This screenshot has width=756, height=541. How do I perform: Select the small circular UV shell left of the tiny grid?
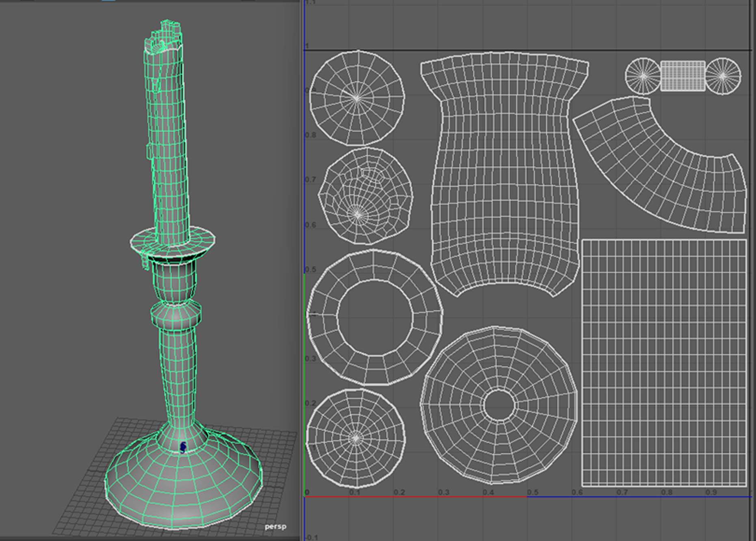[643, 76]
